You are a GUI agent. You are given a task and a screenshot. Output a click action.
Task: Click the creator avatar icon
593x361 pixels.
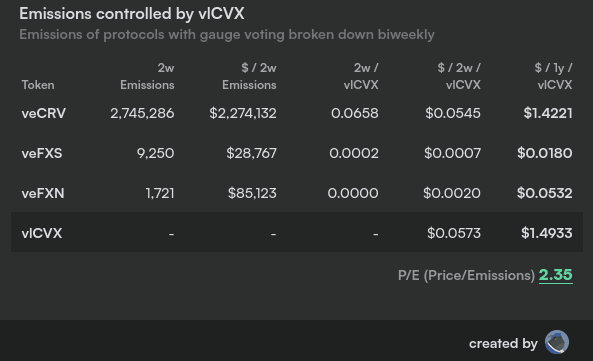point(557,342)
